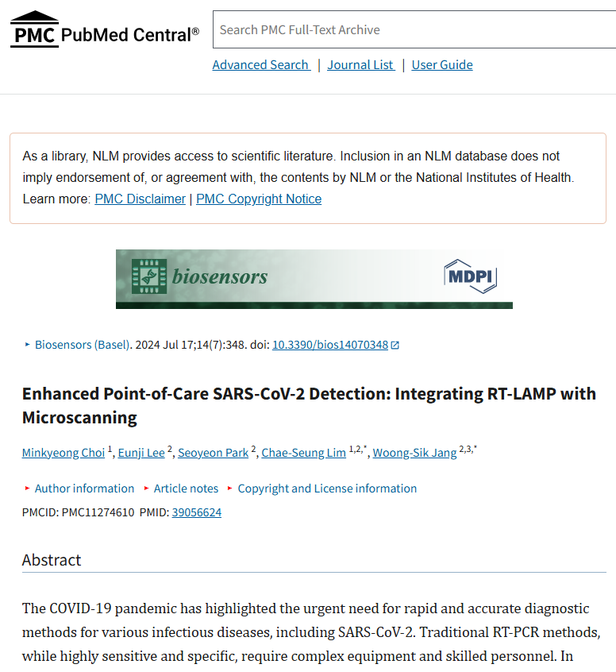Click the biosensors journal chip icon
This screenshot has height=672, width=616.
click(x=149, y=276)
